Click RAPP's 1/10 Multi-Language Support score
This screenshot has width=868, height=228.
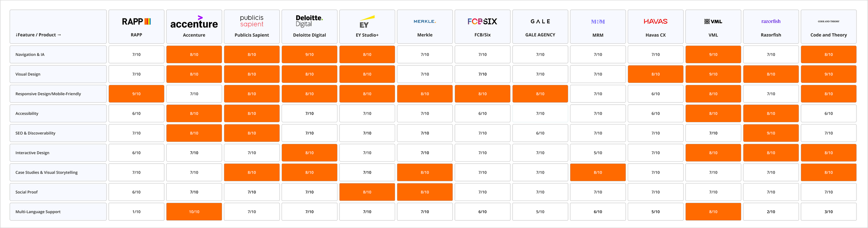click(136, 212)
